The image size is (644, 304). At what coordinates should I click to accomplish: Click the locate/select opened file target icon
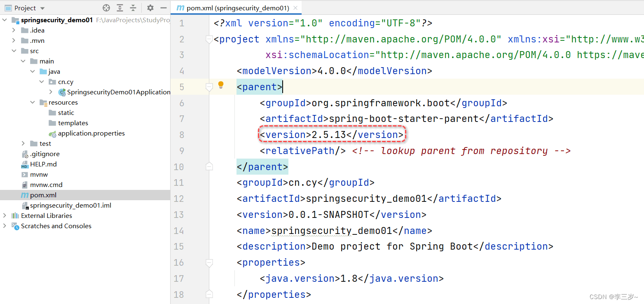[106, 8]
